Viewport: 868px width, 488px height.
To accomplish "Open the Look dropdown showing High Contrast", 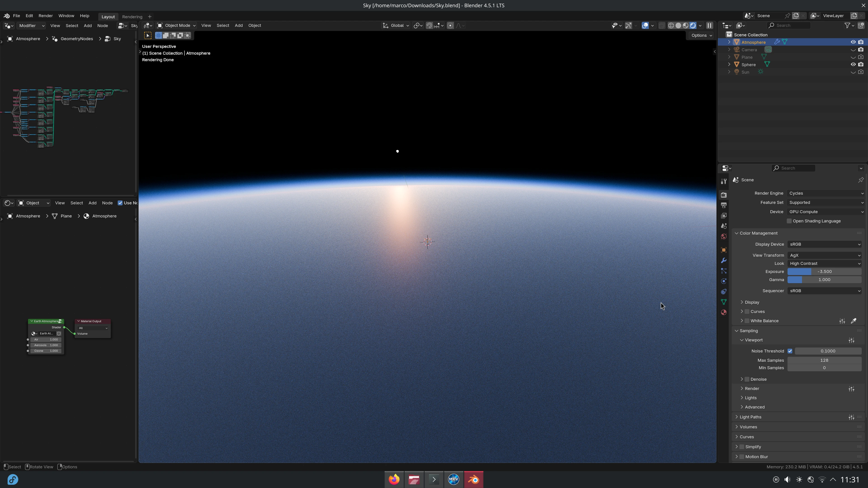I will (825, 264).
